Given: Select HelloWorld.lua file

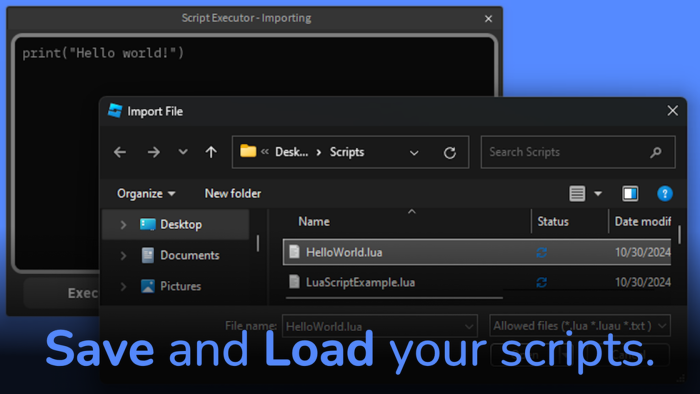Looking at the screenshot, I should 477,253.
